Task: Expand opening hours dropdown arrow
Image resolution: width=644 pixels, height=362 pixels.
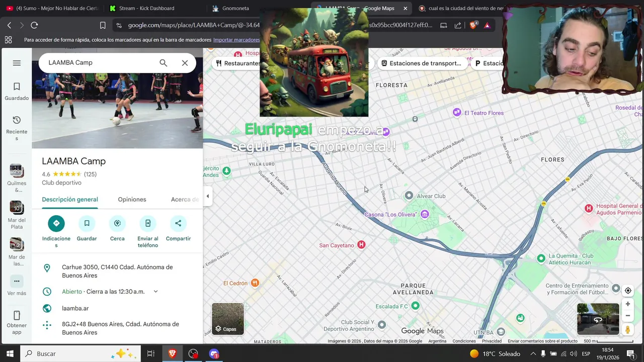Action: [x=155, y=292]
